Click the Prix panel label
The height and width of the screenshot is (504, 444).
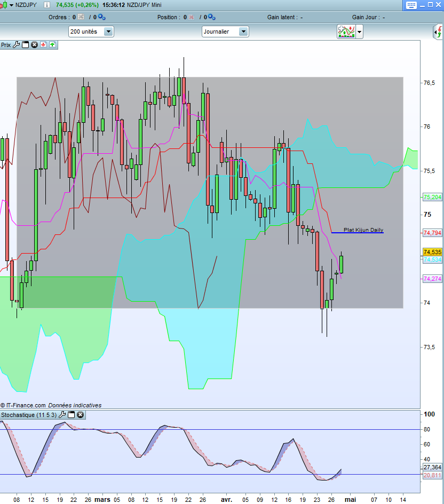(x=6, y=45)
